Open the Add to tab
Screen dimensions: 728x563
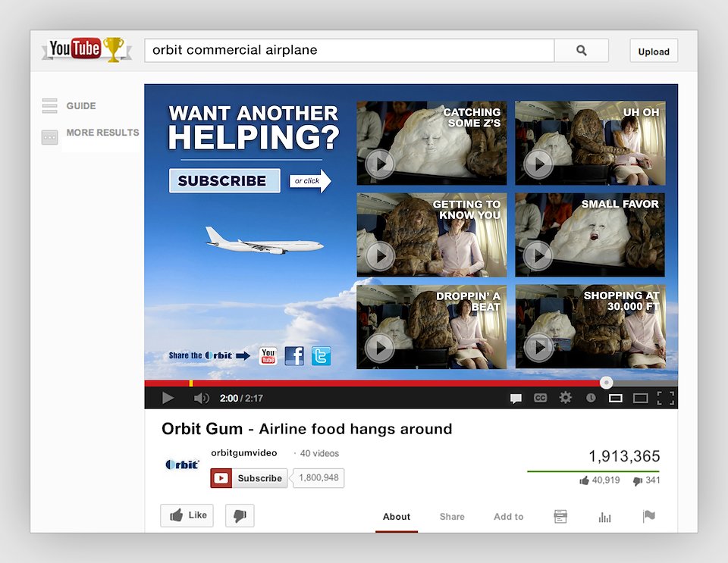(x=508, y=517)
